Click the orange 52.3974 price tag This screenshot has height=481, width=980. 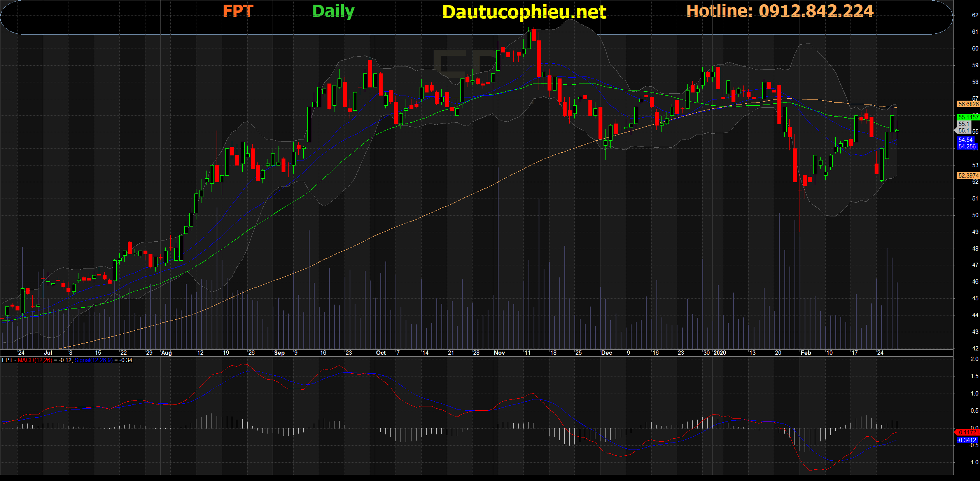coord(968,176)
